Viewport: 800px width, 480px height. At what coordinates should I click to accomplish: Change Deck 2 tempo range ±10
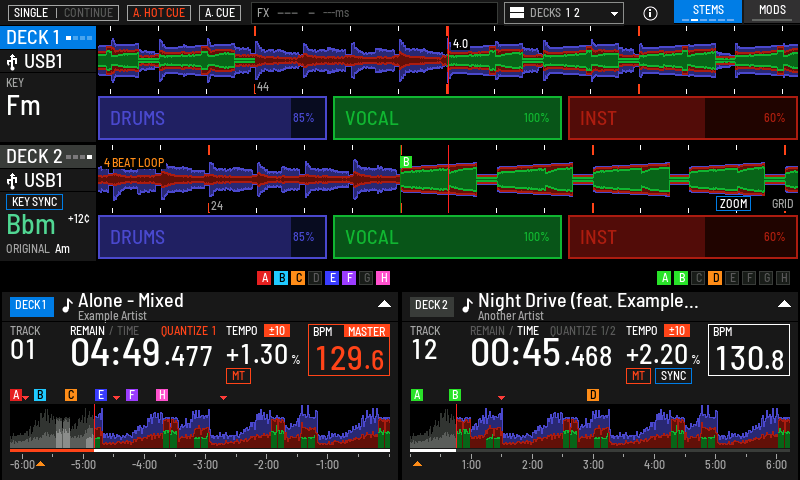677,331
